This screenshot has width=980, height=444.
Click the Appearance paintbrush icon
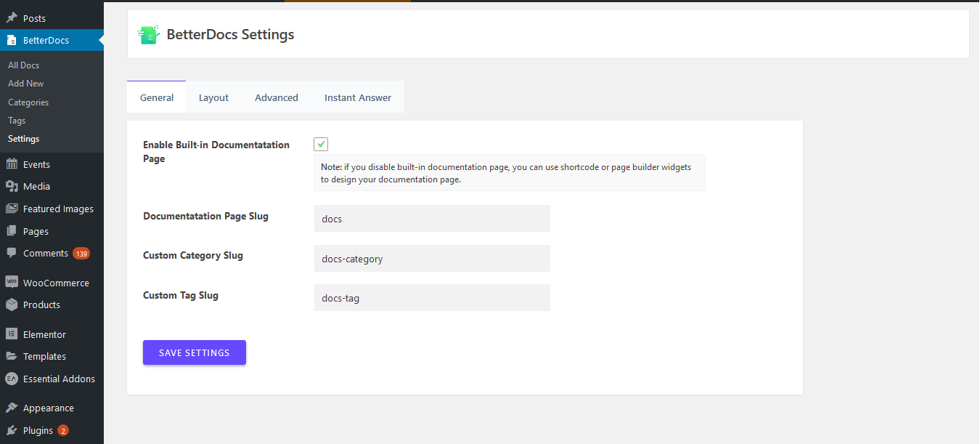[12, 408]
